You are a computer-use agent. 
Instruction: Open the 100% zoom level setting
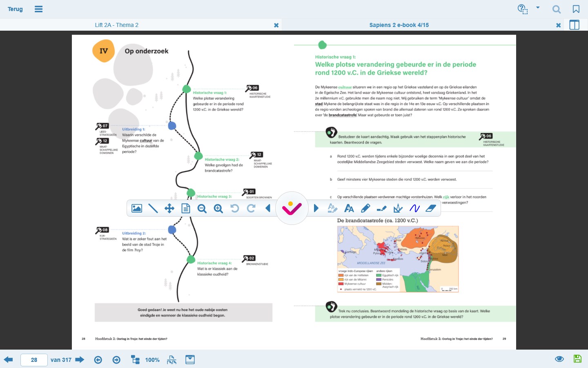(x=152, y=360)
